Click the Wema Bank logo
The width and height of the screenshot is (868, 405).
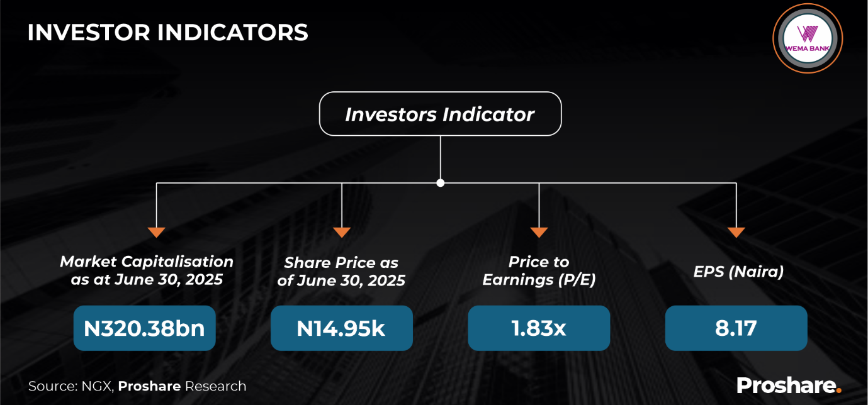[807, 40]
